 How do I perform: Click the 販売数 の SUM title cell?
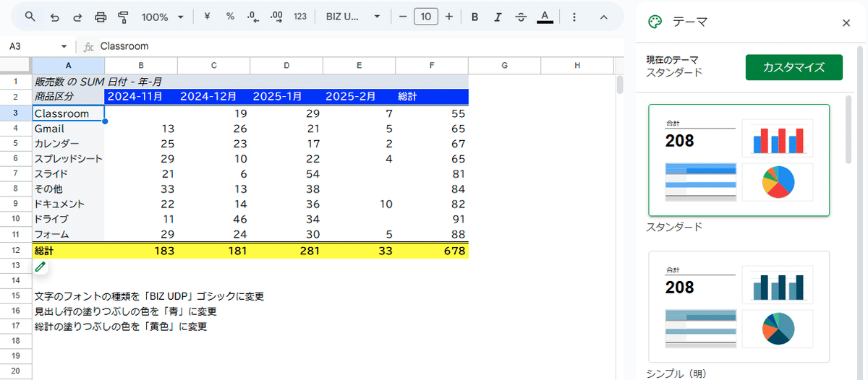[x=69, y=81]
